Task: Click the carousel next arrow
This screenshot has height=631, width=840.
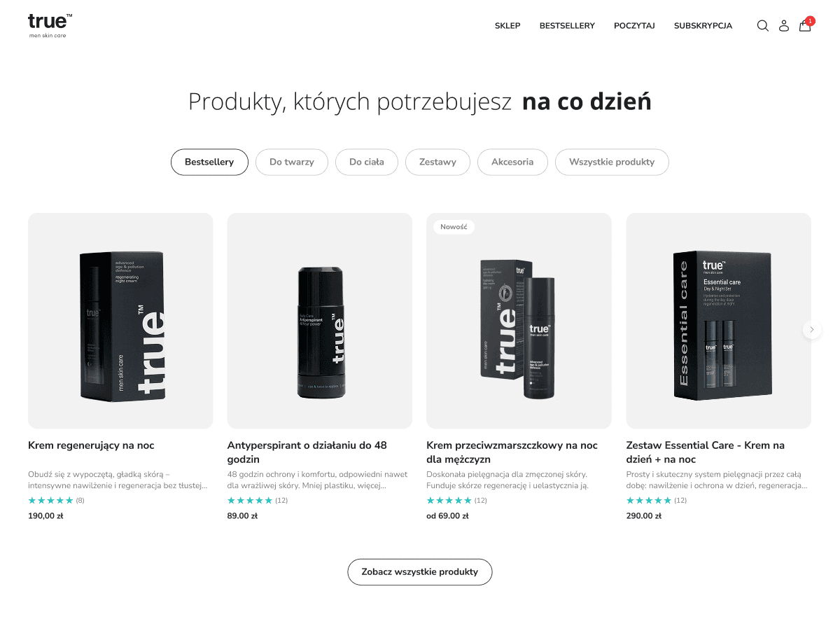Action: 812,329
